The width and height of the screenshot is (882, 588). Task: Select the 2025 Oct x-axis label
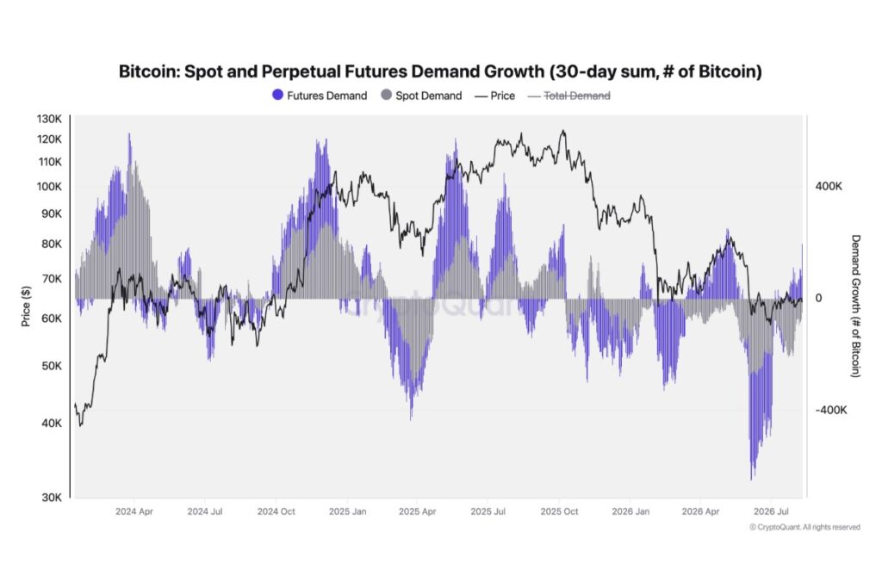pos(559,511)
